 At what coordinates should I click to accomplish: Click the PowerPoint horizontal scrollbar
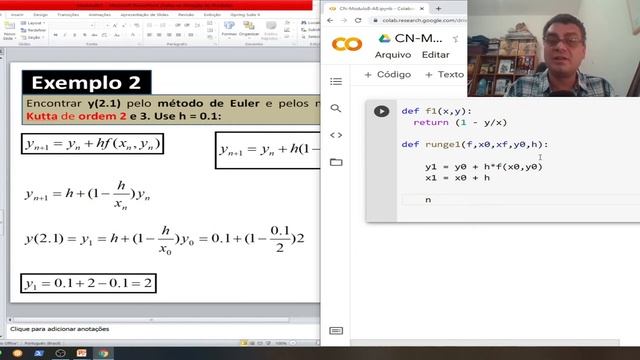coord(151,320)
